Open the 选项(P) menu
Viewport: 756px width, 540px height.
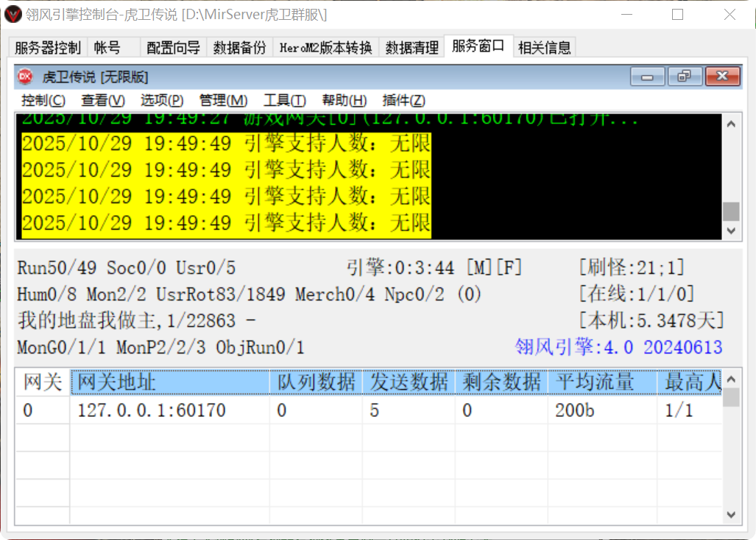pos(162,100)
